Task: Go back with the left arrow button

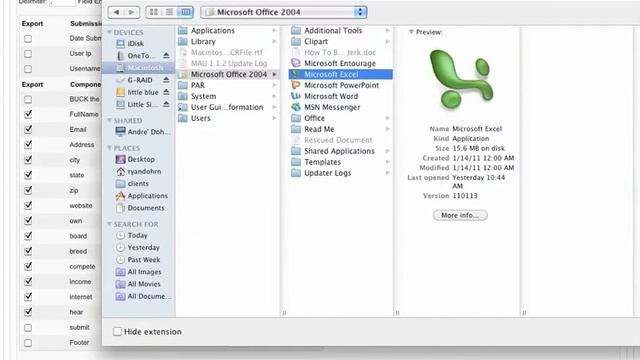Action: 116,12
